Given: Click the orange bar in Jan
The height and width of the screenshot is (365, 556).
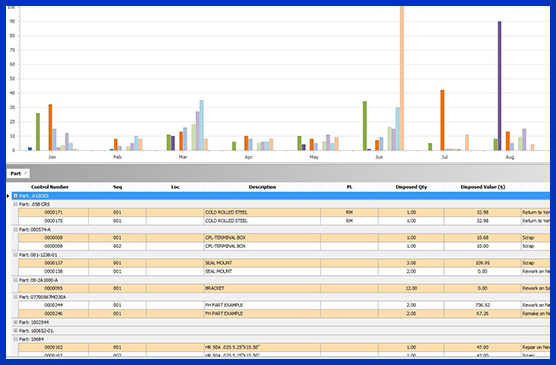Looking at the screenshot, I should pyautogui.click(x=50, y=127).
